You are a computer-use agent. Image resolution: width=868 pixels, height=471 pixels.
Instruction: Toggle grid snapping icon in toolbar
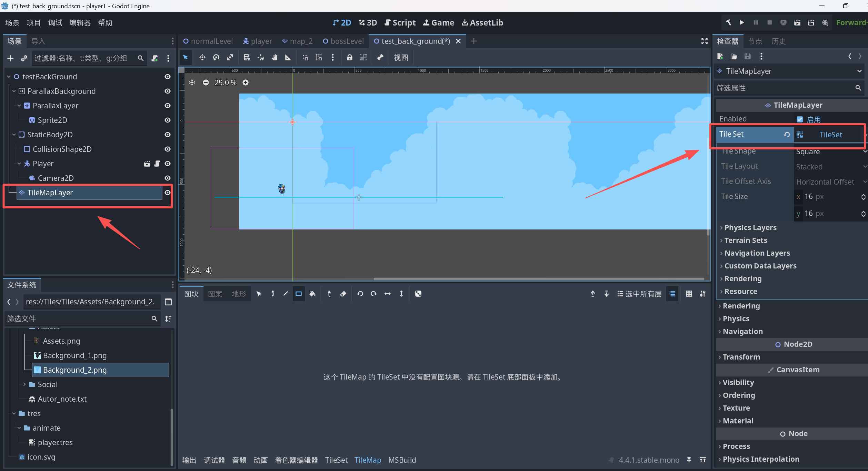[x=319, y=58]
